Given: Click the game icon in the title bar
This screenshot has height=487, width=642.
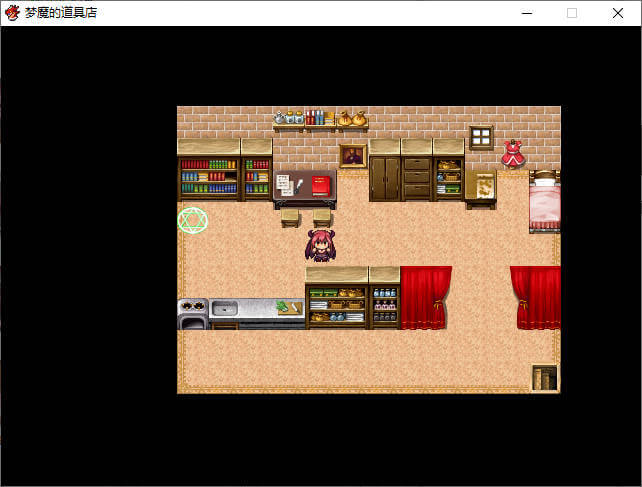Looking at the screenshot, I should [x=13, y=13].
